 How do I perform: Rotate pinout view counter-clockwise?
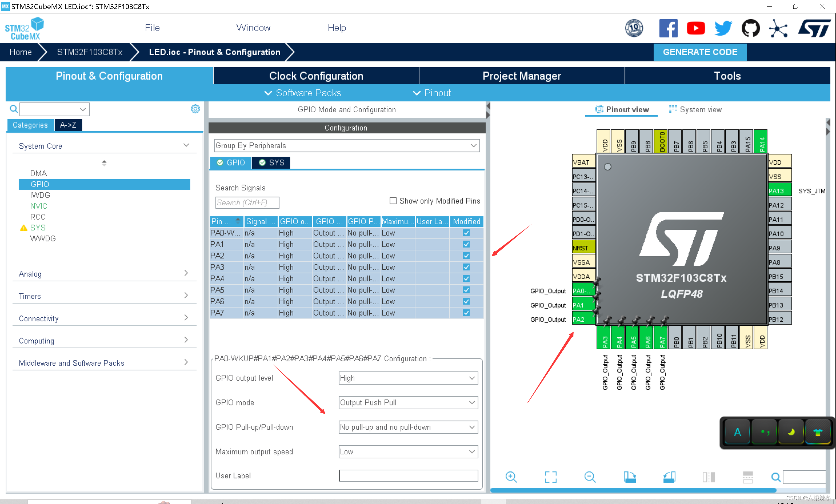[x=669, y=477]
